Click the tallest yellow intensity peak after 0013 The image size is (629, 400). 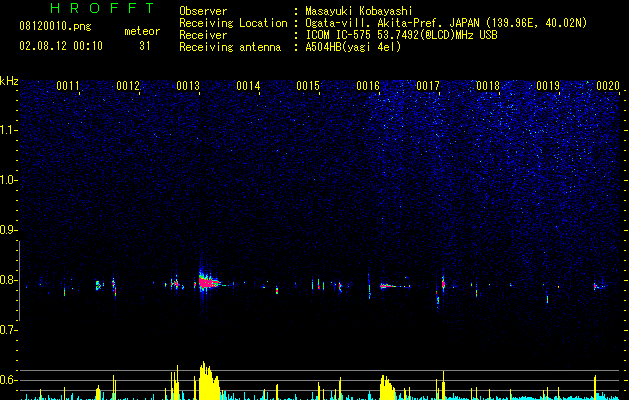tap(209, 380)
